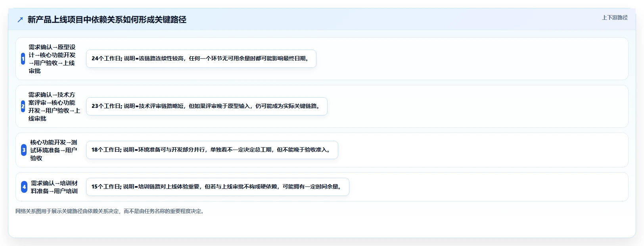Image resolution: width=644 pixels, height=246 pixels.
Task: Click the number 4 badge
Action: tap(24, 187)
